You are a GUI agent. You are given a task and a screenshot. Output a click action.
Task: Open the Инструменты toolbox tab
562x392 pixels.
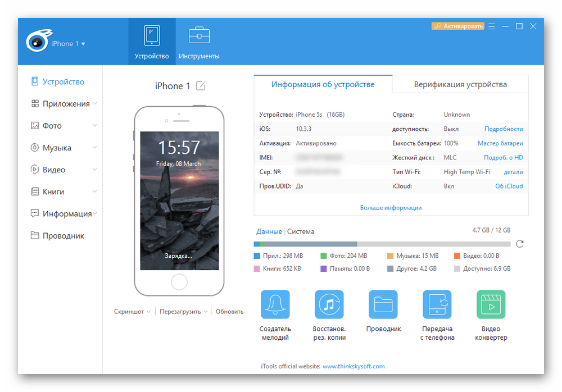point(199,42)
